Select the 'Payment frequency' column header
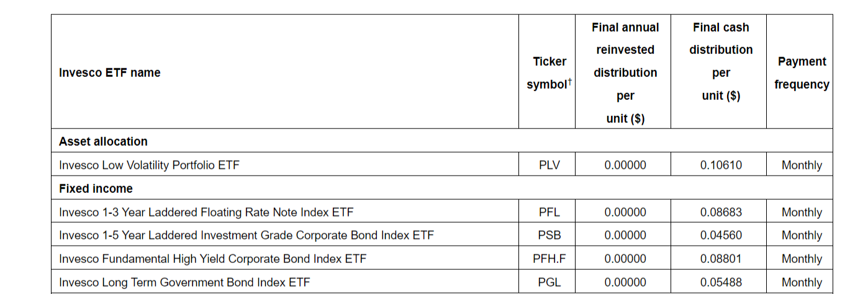The image size is (868, 294). [x=801, y=73]
